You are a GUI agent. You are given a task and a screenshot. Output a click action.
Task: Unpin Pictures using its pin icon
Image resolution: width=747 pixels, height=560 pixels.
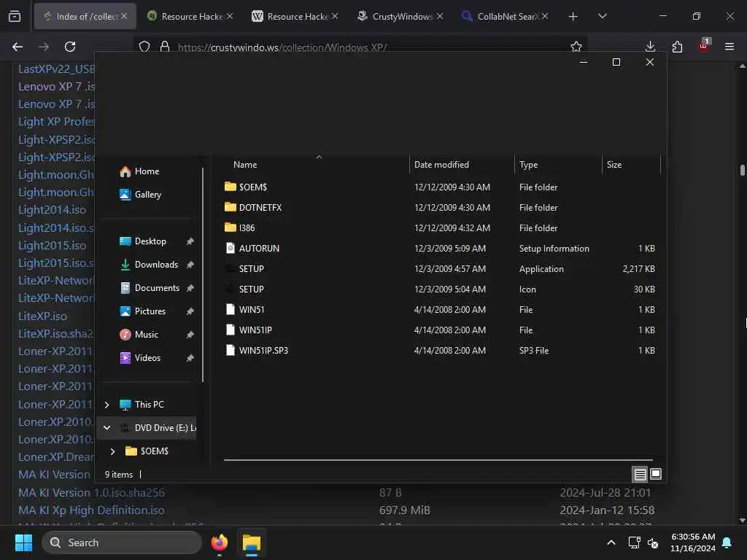[x=190, y=311]
